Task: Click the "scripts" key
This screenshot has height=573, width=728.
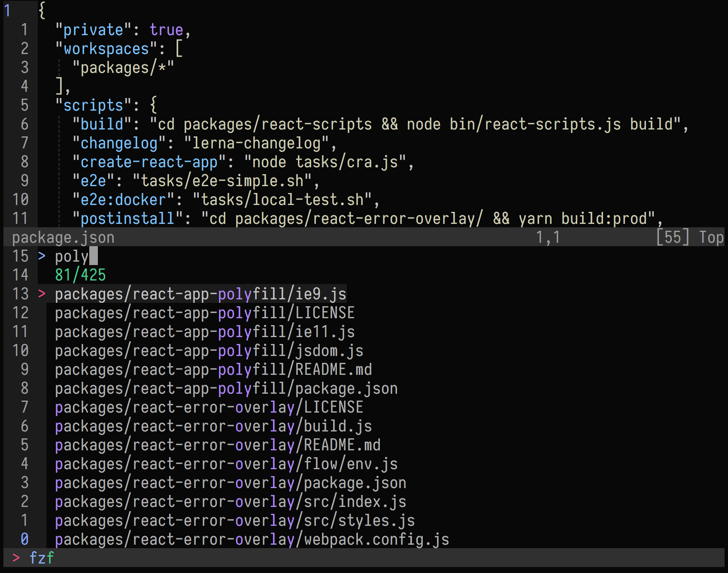Action: pyautogui.click(x=93, y=106)
